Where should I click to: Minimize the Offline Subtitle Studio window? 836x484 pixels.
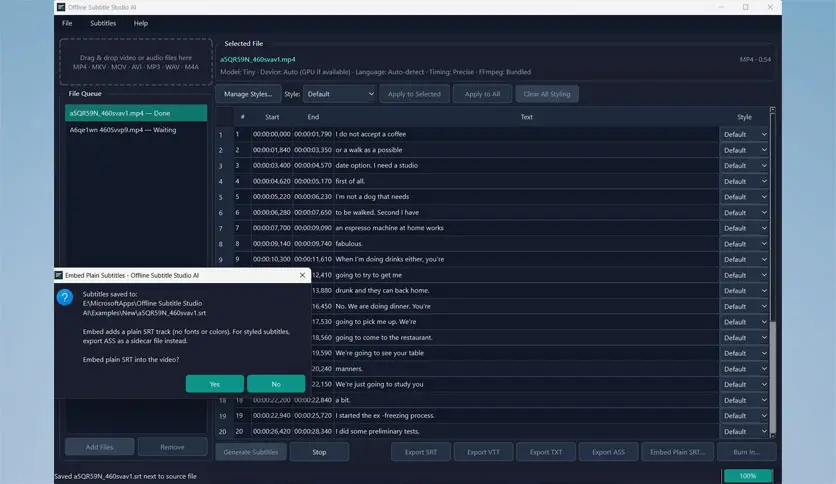point(721,7)
